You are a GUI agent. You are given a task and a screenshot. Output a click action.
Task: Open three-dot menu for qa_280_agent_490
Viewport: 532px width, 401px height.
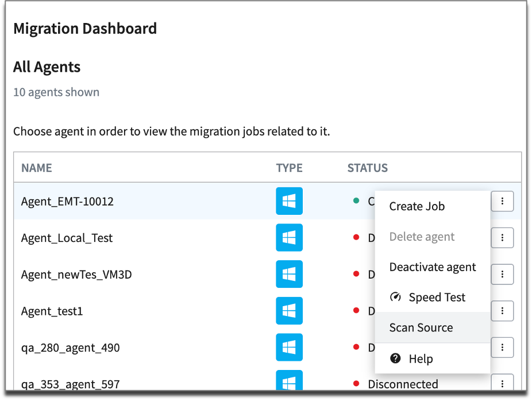[x=502, y=348]
